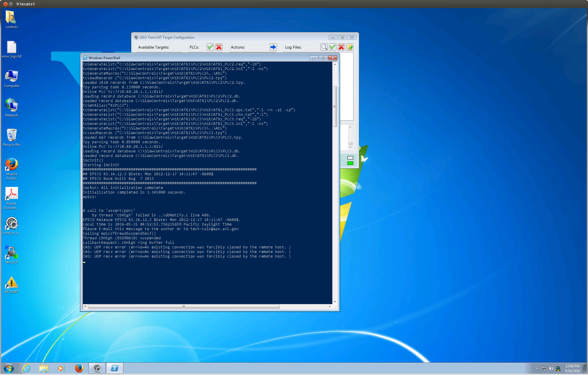This screenshot has width=588, height=375.
Task: Select the Network desktop icon
Action: (11, 108)
